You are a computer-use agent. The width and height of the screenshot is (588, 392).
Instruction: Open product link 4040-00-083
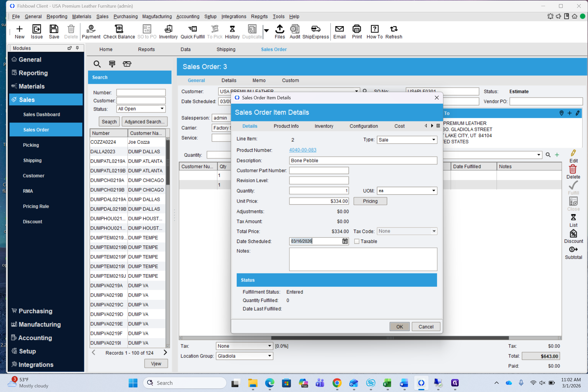tap(302, 150)
